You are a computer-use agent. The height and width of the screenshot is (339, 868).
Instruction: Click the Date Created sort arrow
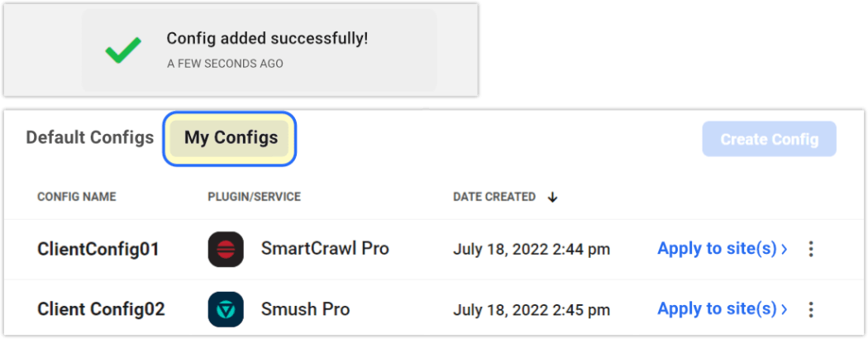[x=553, y=197]
